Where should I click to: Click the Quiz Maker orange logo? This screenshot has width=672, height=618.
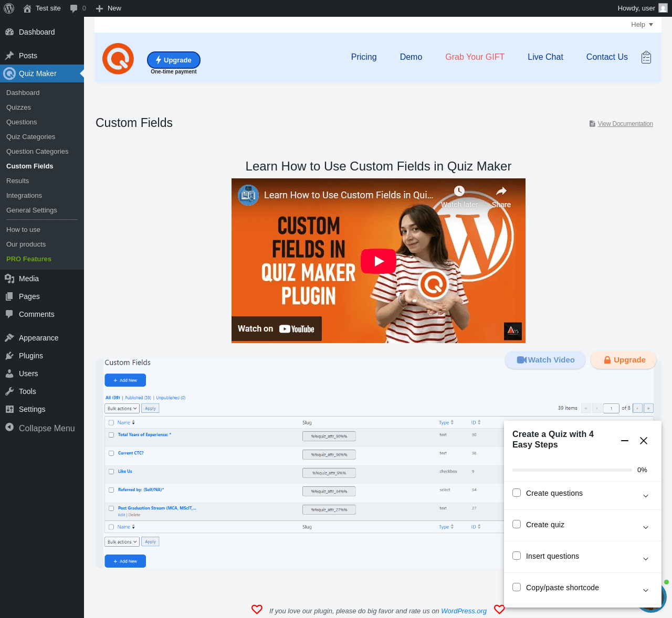click(x=118, y=59)
